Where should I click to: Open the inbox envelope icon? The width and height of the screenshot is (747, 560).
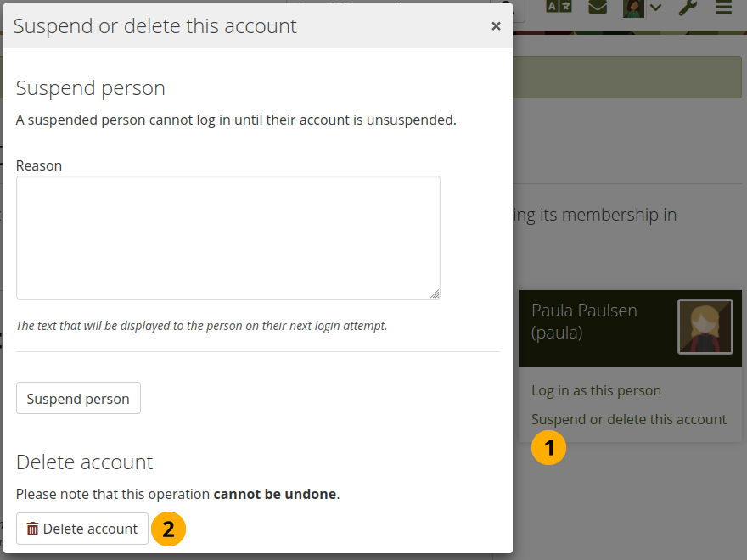coord(598,8)
